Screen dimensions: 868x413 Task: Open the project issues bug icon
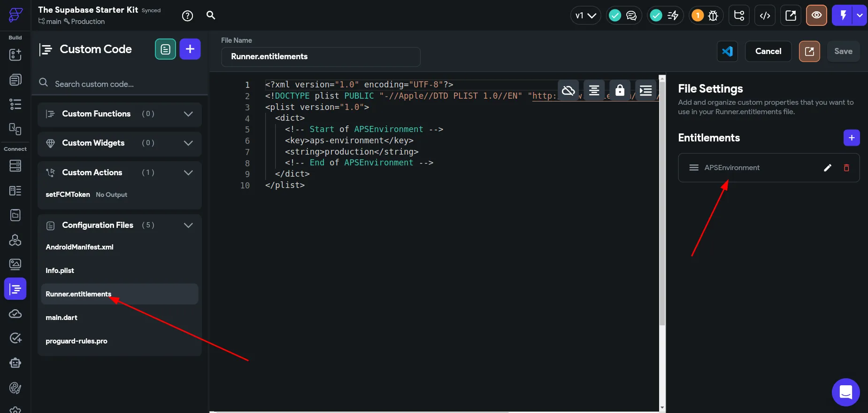click(713, 16)
